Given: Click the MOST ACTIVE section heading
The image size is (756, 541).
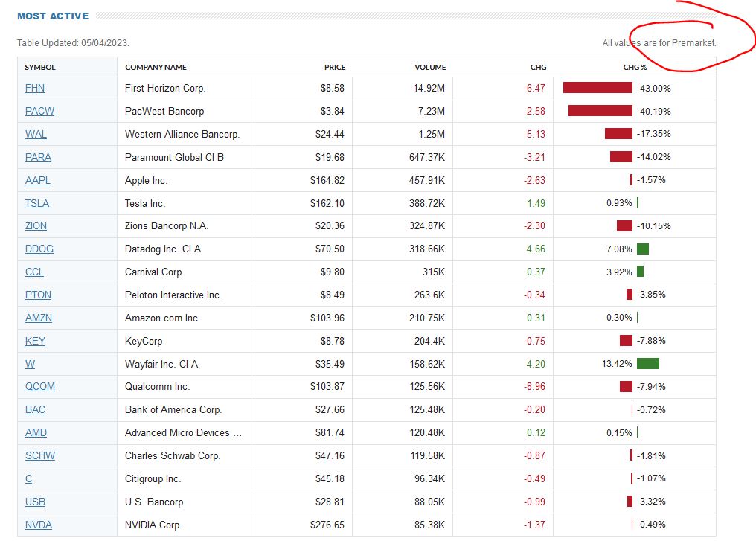Looking at the screenshot, I should tap(53, 16).
